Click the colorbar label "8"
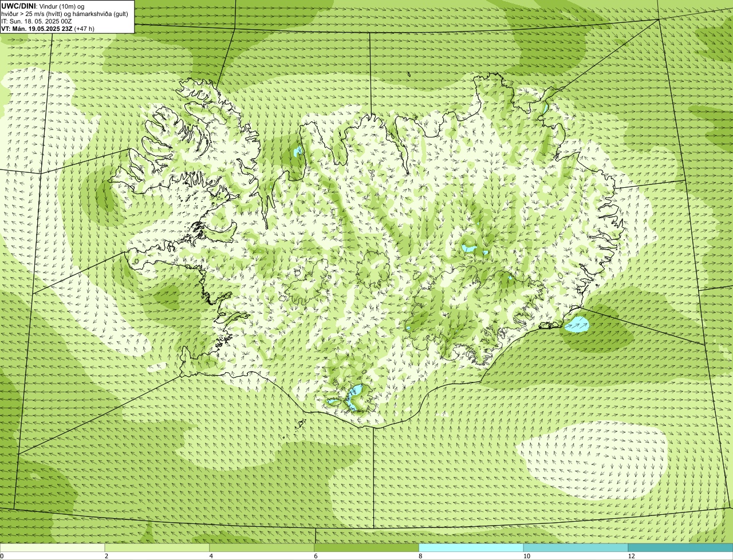Image resolution: width=733 pixels, height=560 pixels. tap(420, 556)
